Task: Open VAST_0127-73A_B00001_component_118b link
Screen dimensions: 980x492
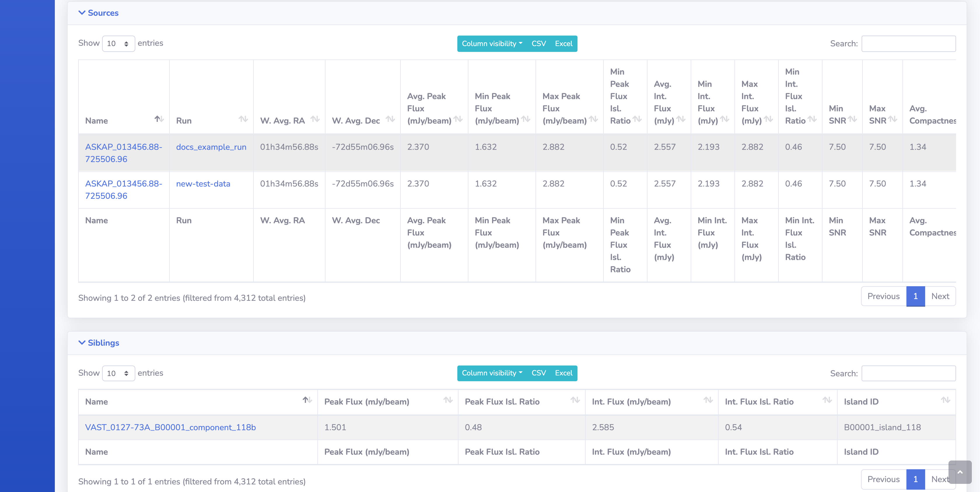Action: [x=170, y=427]
